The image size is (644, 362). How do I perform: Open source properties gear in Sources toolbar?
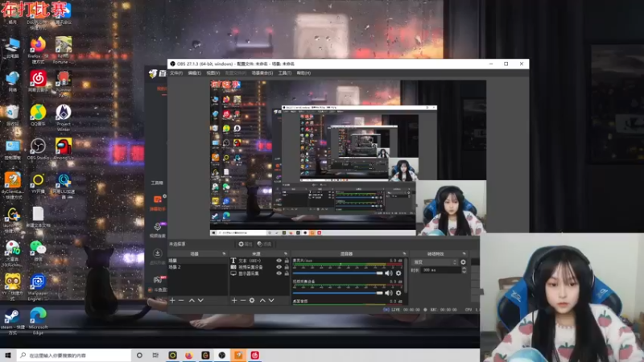pos(252,300)
